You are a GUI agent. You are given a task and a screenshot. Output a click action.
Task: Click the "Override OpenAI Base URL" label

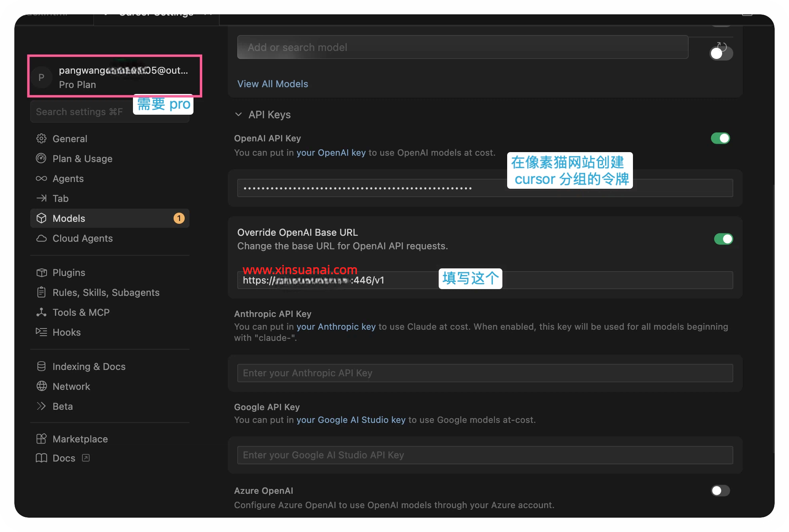click(297, 232)
